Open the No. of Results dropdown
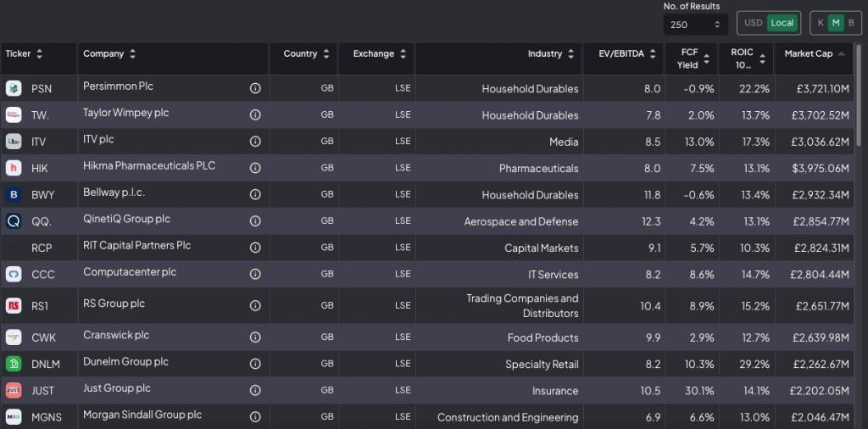 pos(695,25)
